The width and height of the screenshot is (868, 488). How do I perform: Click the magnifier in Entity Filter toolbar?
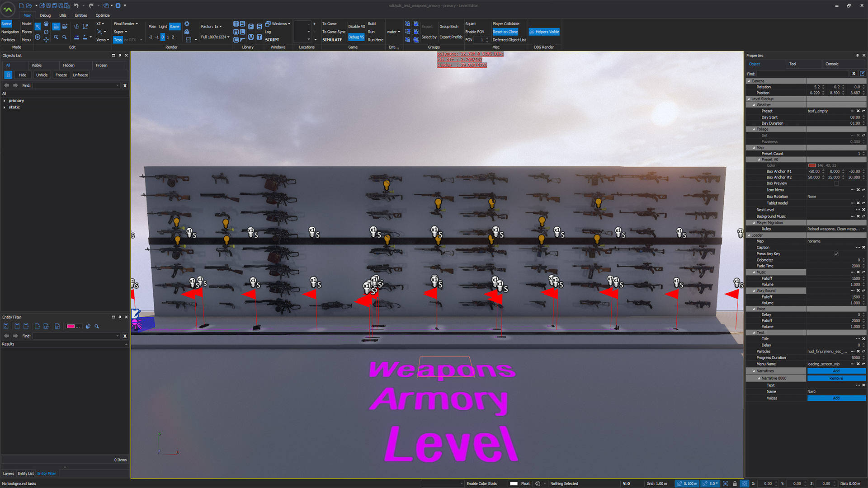(x=97, y=326)
